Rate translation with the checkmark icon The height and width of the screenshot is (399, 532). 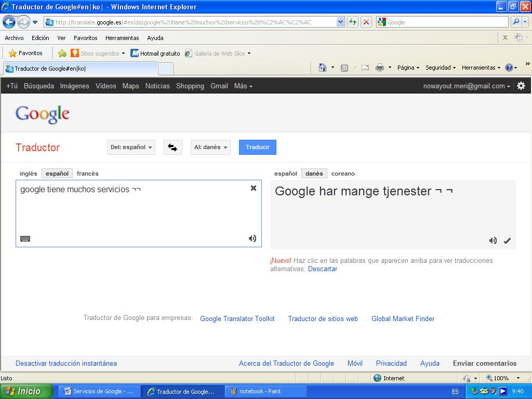point(507,241)
